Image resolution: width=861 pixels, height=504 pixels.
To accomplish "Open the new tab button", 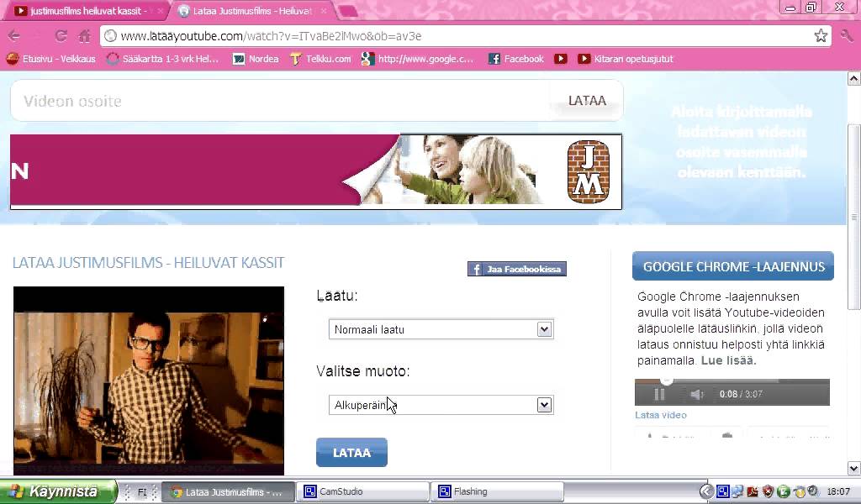I will coord(347,11).
